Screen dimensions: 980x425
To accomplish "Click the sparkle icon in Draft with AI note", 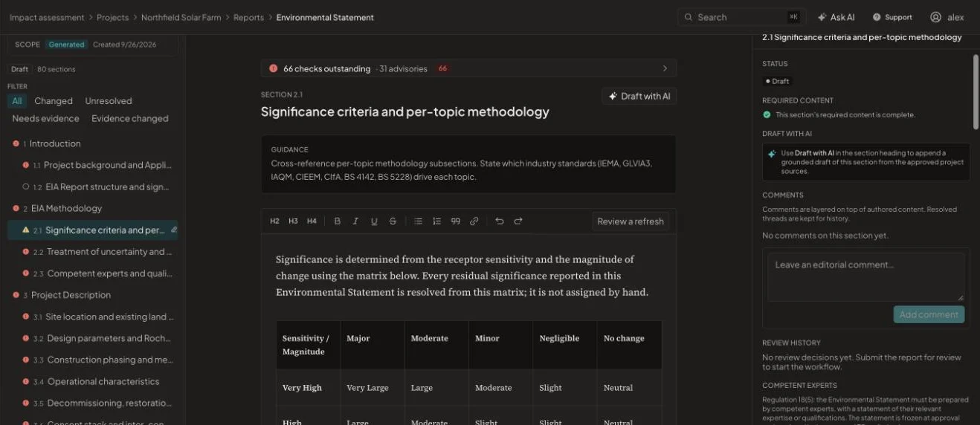I will click(773, 154).
